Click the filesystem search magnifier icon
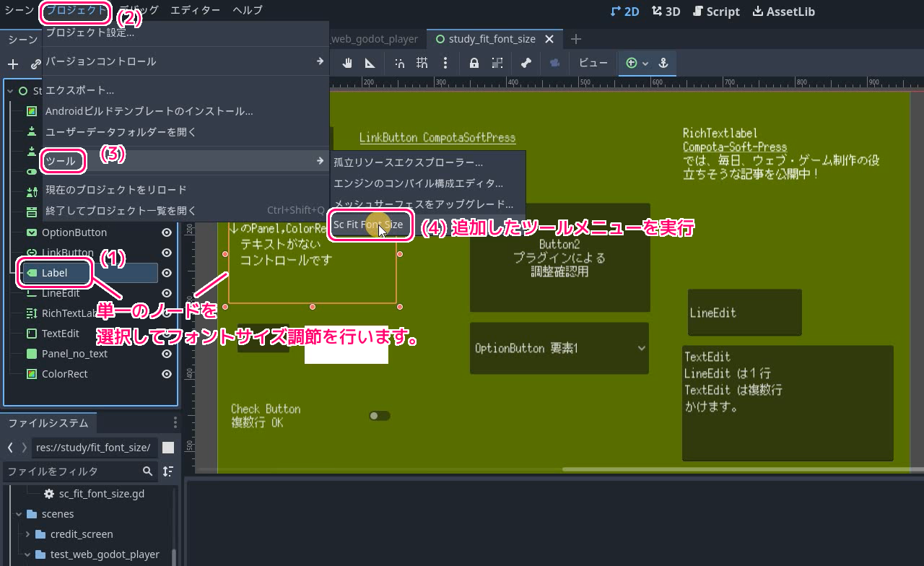The image size is (924, 566). (x=148, y=471)
